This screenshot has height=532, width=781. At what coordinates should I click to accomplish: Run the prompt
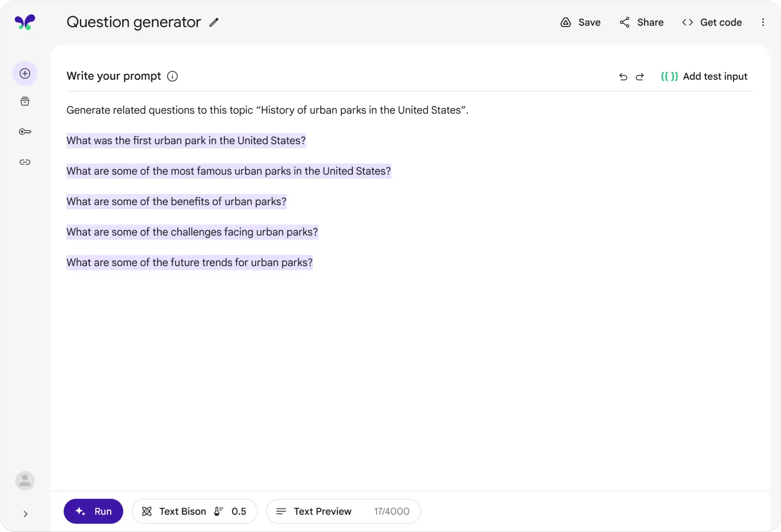(x=93, y=511)
